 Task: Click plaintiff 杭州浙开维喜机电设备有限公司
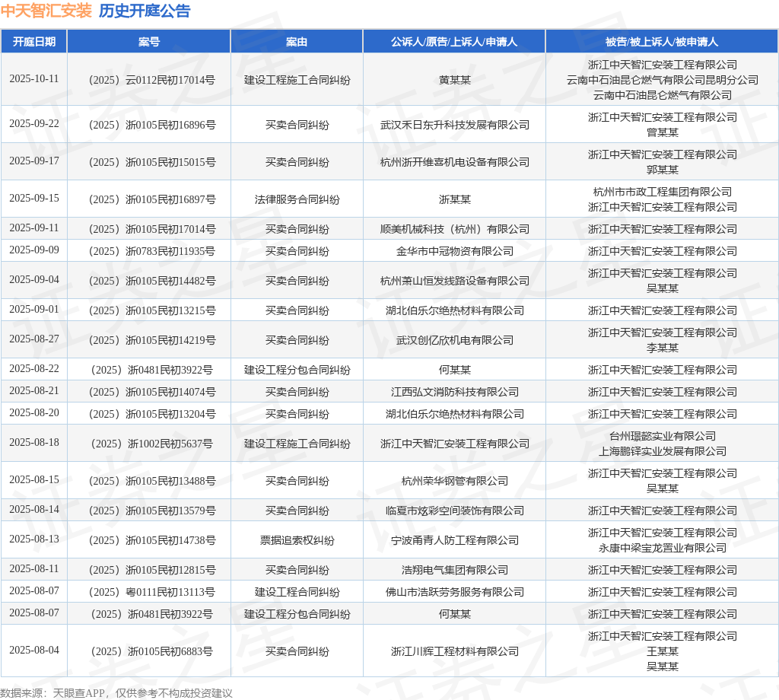coord(455,162)
